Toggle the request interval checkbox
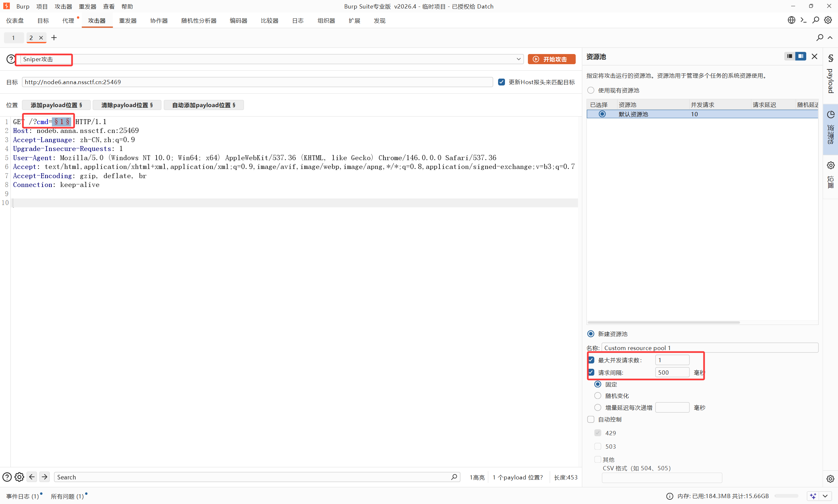 pos(591,372)
